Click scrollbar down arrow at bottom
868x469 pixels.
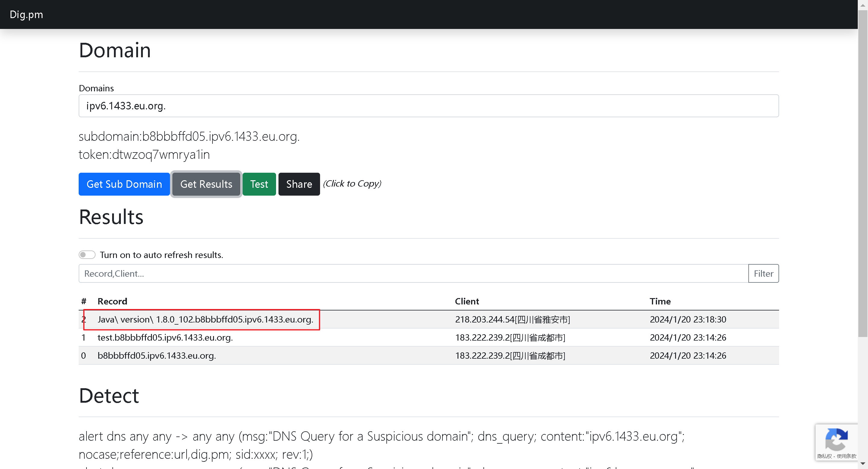pos(863,464)
